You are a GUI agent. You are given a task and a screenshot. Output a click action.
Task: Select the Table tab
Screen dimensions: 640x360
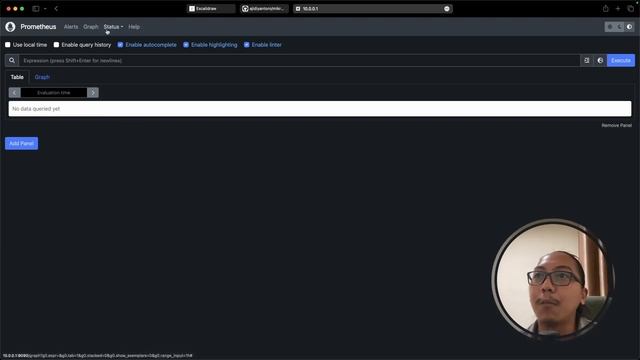(17, 77)
